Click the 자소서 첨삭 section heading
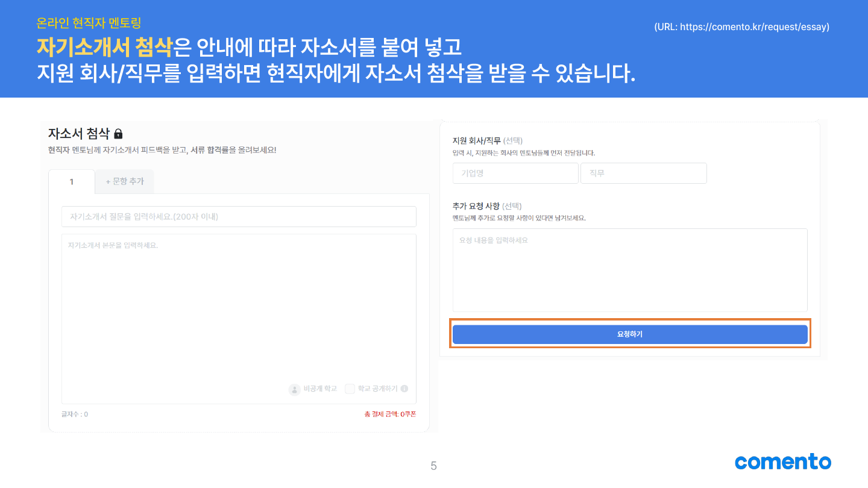The image size is (868, 488). (79, 134)
